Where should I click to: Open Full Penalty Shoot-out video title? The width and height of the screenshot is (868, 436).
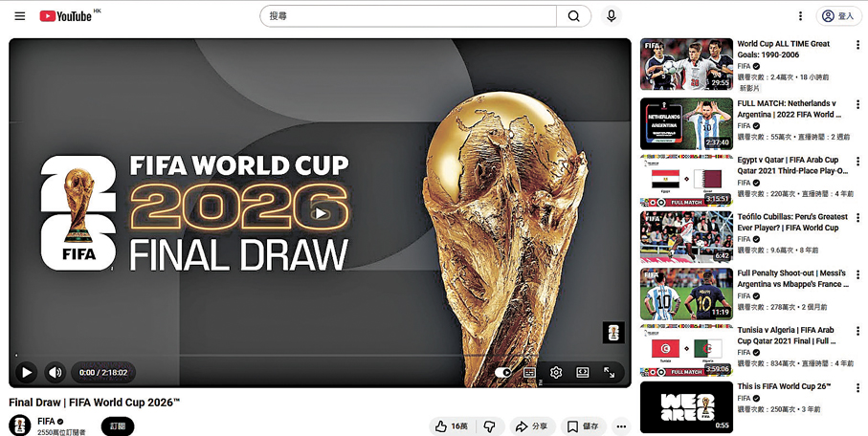pyautogui.click(x=792, y=279)
